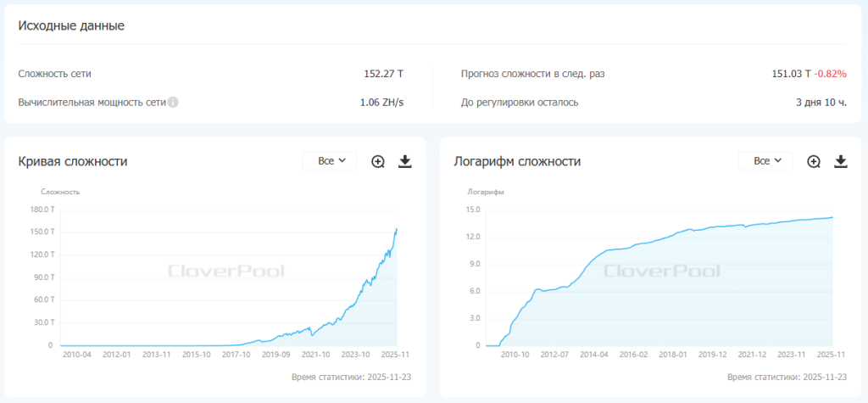Click the 1.06 ZH/s hashrate value

point(381,103)
